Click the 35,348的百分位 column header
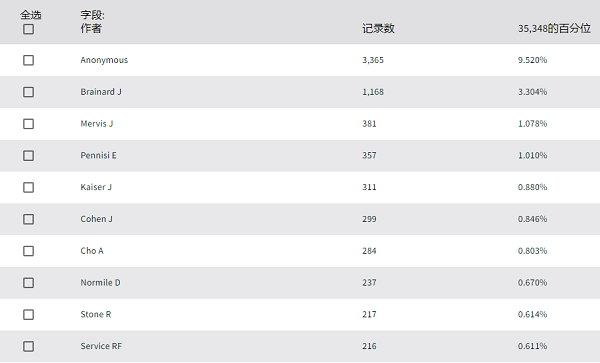600x363 pixels. tap(554, 29)
